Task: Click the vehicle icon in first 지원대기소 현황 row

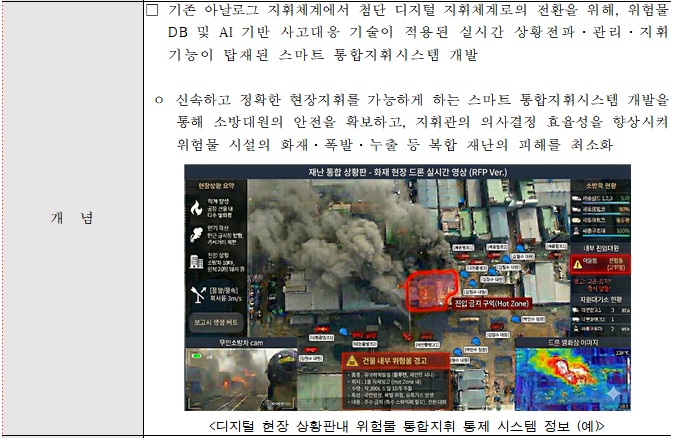Action: [576, 310]
